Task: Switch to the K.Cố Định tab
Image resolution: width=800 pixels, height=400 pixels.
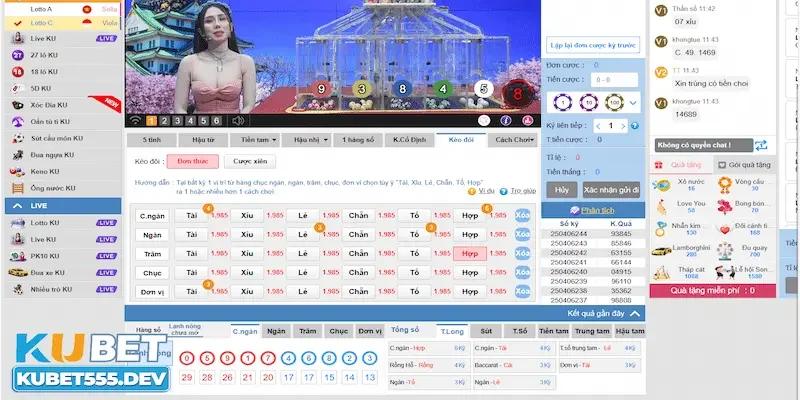Action: 409,140
